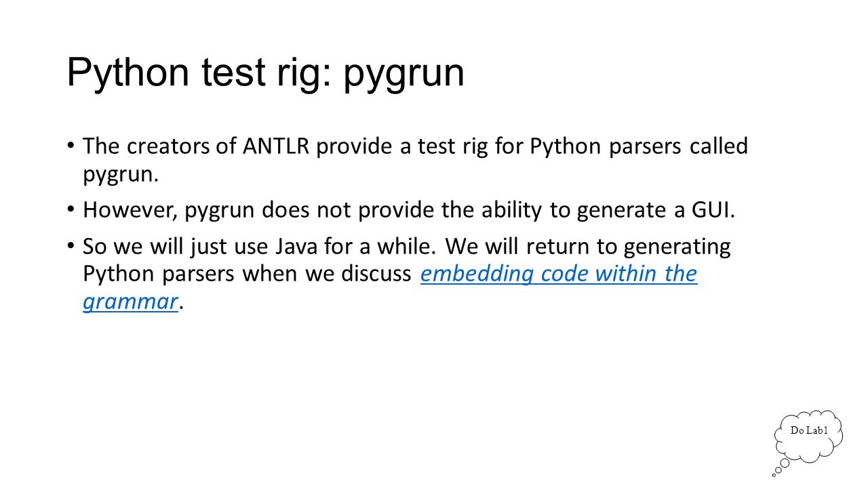Place cursor on 'pygrun.' ending first bullet

click(121, 175)
